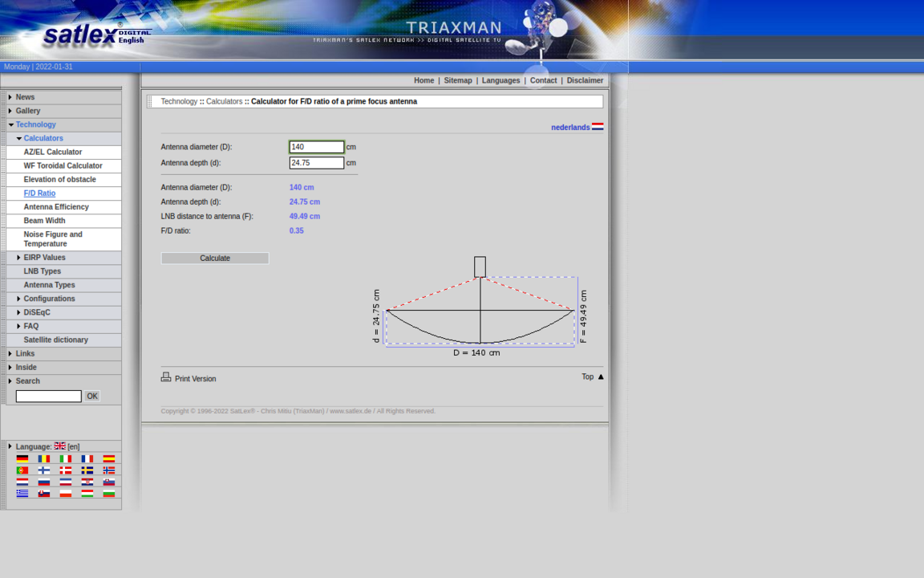
Task: Expand the Links section in sidebar
Action: click(24, 353)
